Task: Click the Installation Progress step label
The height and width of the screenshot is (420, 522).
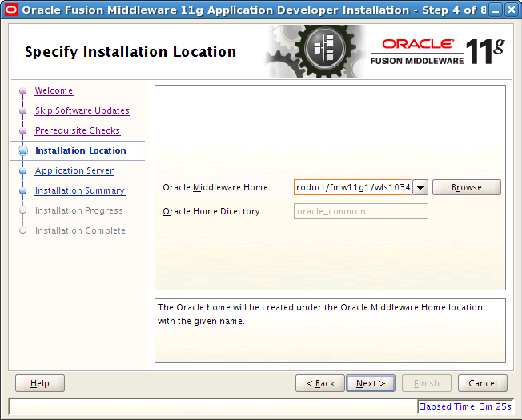Action: pyautogui.click(x=79, y=210)
